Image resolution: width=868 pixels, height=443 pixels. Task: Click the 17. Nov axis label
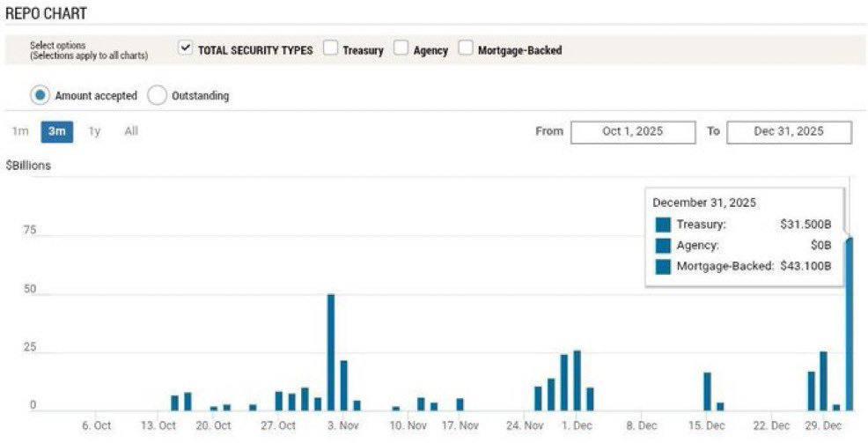click(x=460, y=426)
